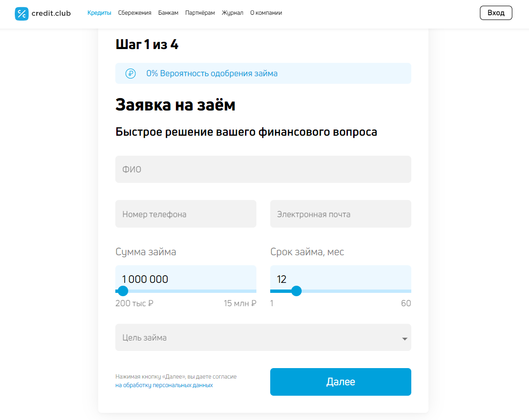Open the Партнёрам page

(200, 13)
